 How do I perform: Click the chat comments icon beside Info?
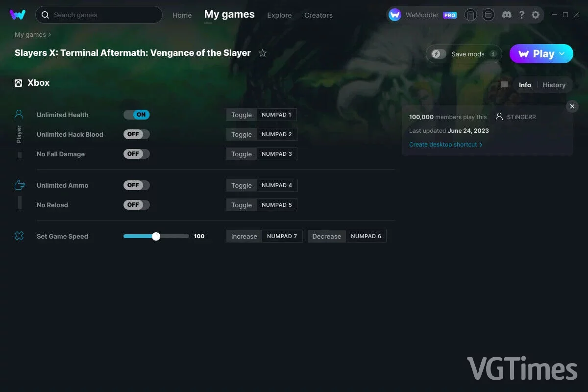(x=504, y=85)
